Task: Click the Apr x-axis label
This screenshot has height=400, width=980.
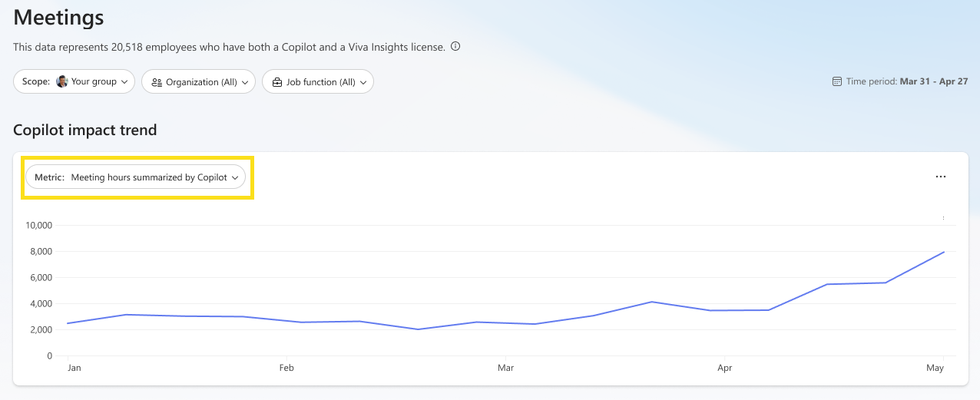Action: pos(725,369)
